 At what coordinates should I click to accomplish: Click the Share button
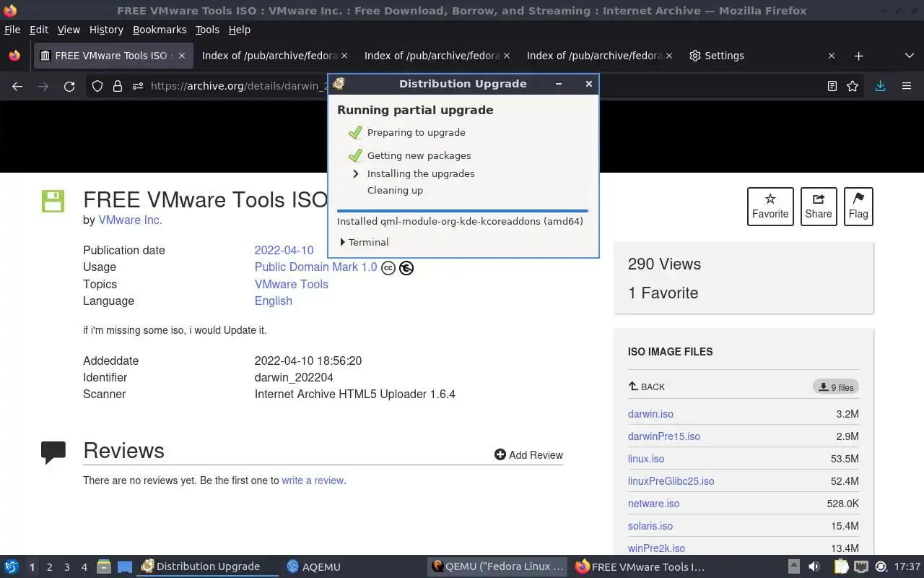point(819,206)
